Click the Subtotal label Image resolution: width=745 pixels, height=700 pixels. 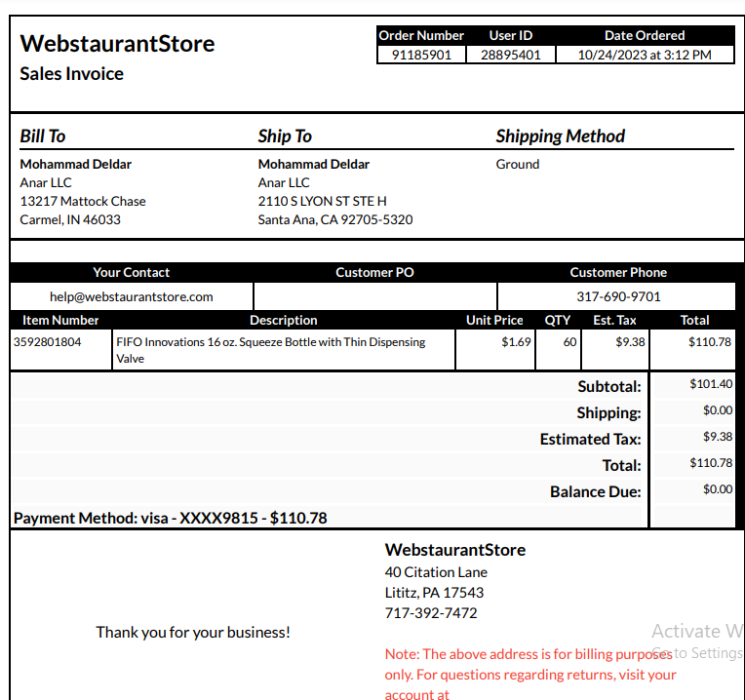[x=609, y=387]
